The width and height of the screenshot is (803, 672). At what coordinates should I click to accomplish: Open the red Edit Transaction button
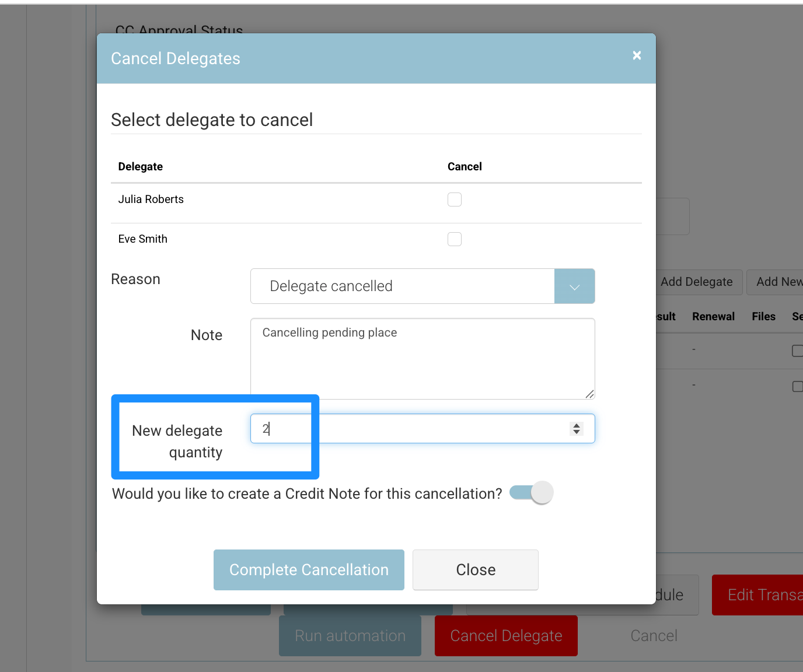(x=759, y=595)
